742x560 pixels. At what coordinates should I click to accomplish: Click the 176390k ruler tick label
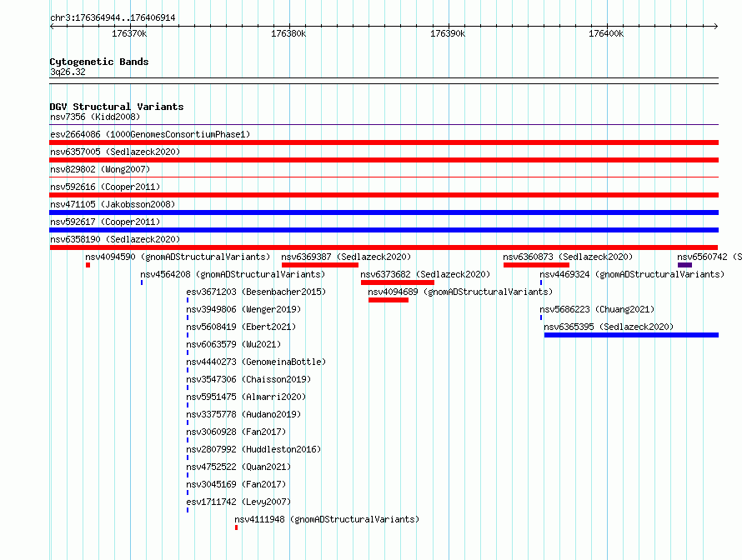click(x=447, y=33)
